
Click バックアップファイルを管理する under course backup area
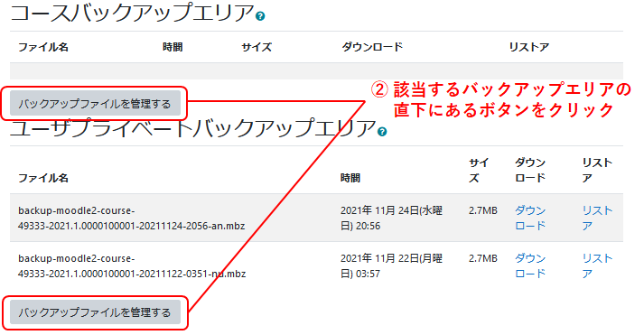[x=95, y=104]
